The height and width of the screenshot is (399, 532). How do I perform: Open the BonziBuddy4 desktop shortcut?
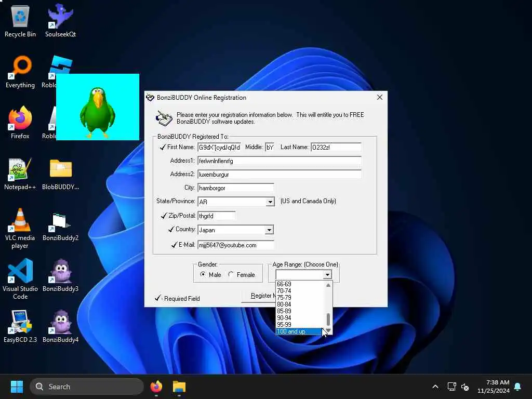pos(60,326)
